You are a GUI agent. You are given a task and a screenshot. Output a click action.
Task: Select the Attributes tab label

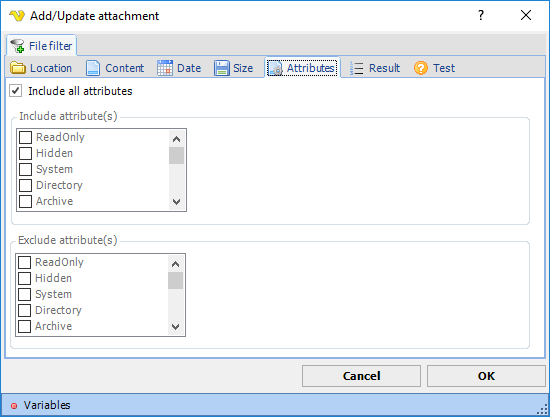310,68
